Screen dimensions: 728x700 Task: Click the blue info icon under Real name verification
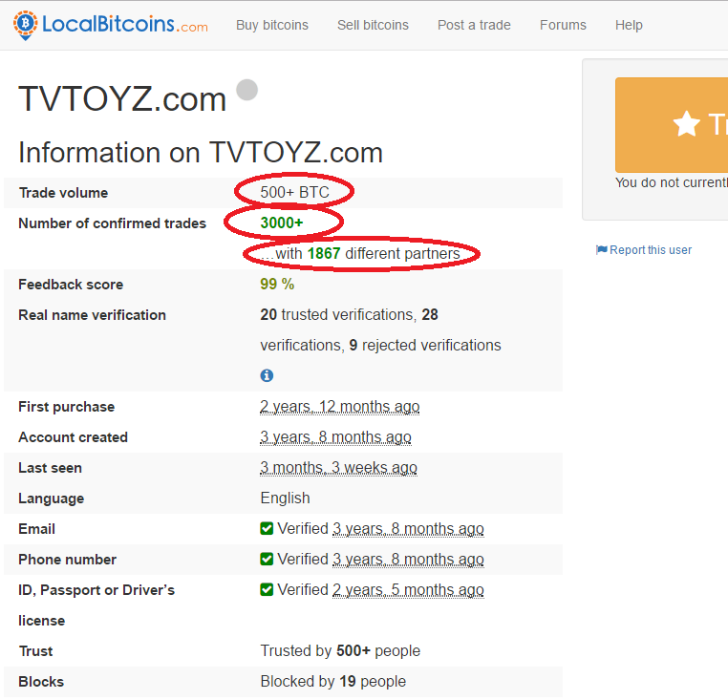point(267,375)
